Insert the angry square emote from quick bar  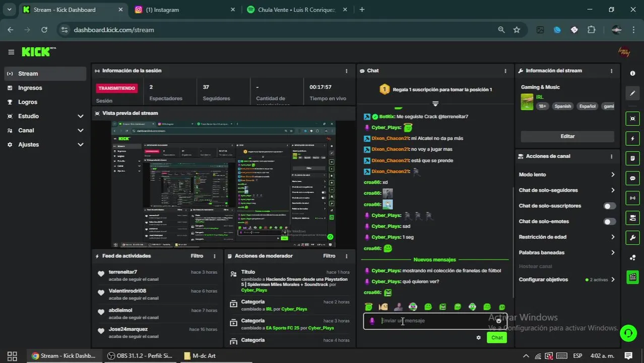pos(442,307)
